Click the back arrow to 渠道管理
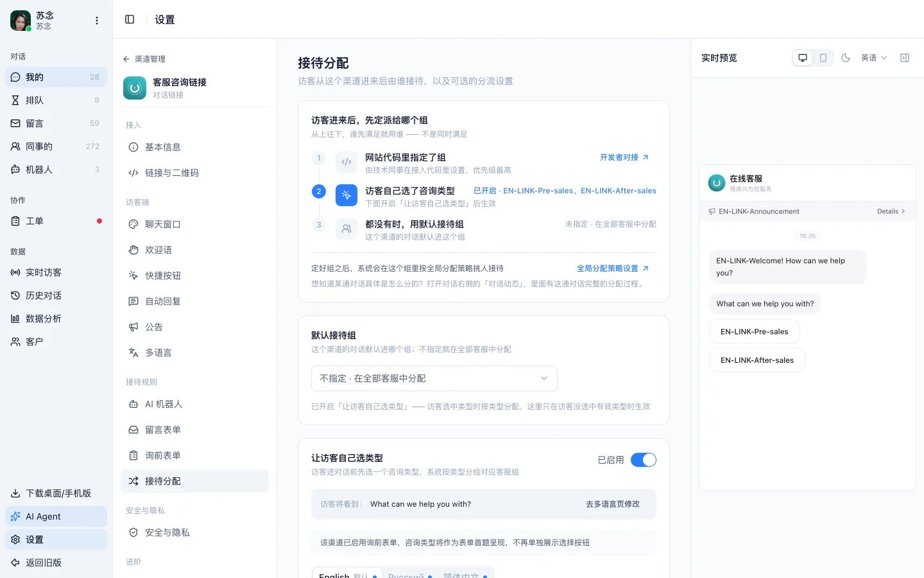 coord(126,59)
